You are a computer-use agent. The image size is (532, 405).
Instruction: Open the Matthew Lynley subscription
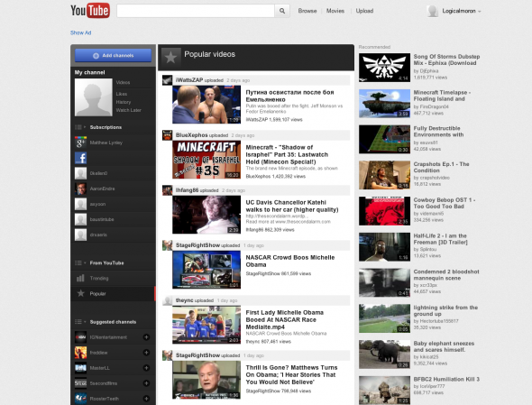tap(113, 143)
